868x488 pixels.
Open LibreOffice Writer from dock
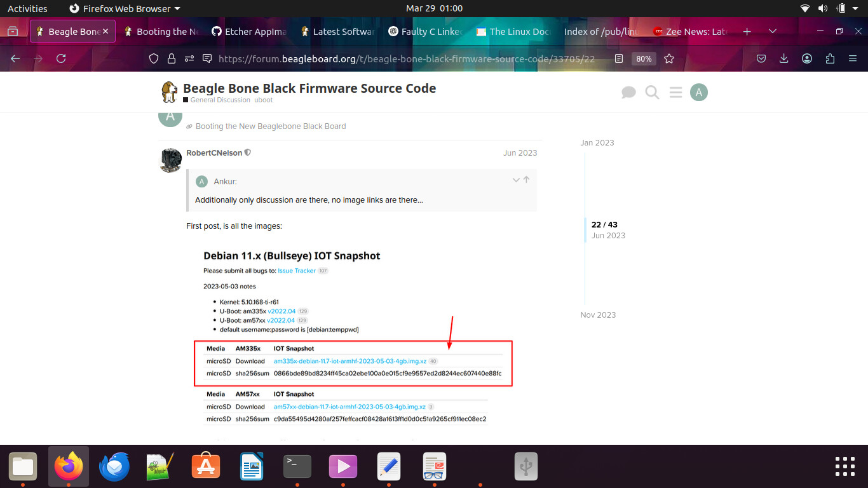[252, 467]
